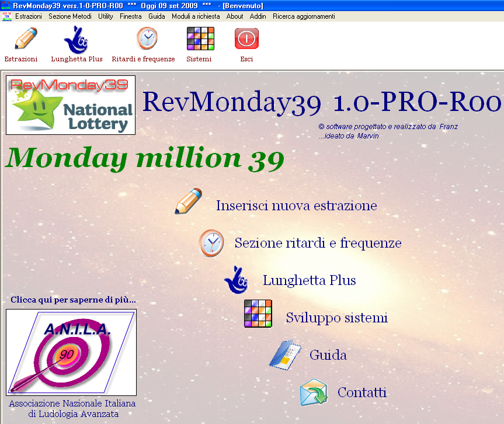
Task: Click the crossed-fingers icon beside Lunghetta Plus
Action: pyautogui.click(x=237, y=280)
